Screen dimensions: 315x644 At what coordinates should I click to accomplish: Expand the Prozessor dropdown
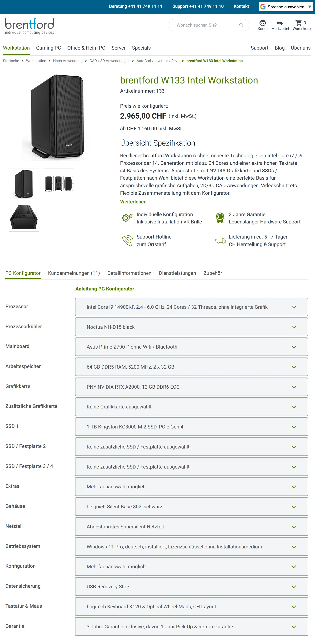click(191, 307)
